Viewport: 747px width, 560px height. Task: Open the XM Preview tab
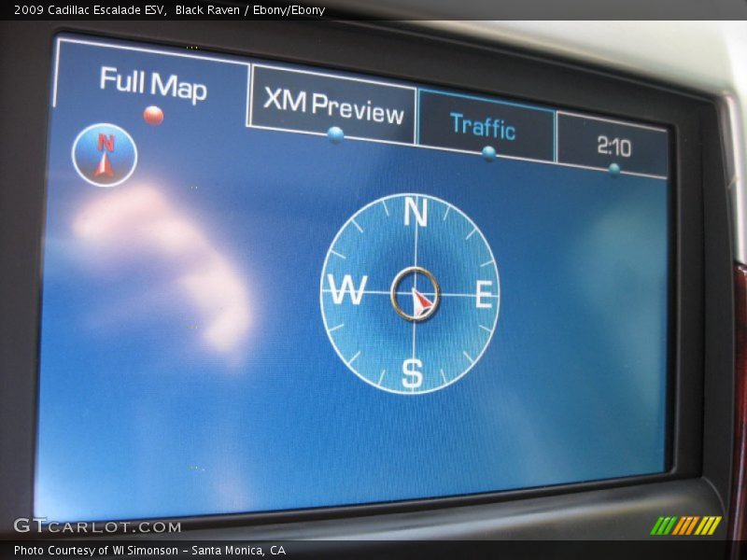point(332,105)
